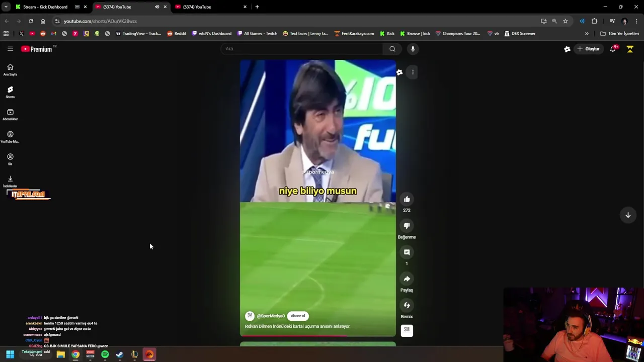644x362 pixels.
Task: Open File Explorer from the taskbar
Action: tap(60, 354)
